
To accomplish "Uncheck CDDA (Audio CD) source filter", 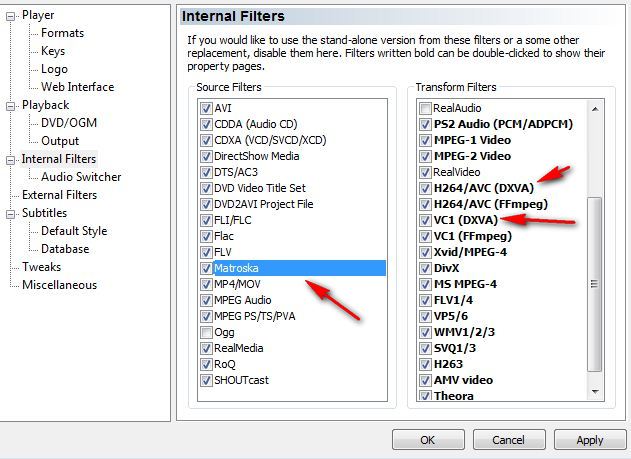I will coord(206,124).
